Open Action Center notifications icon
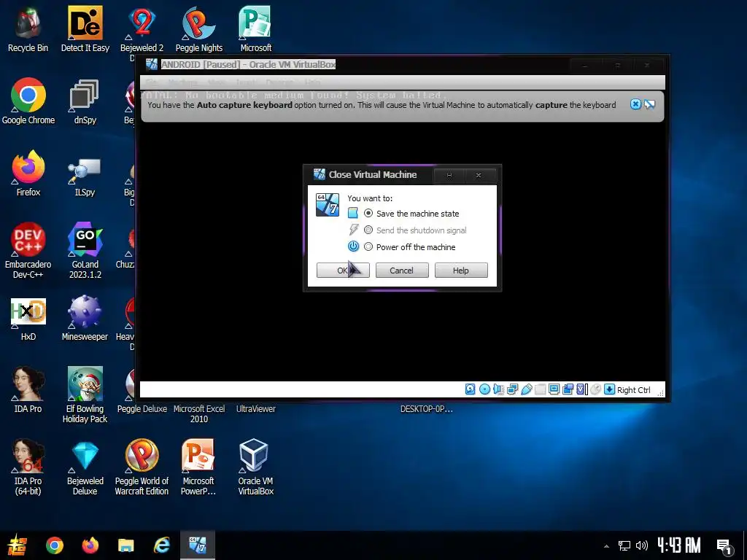The width and height of the screenshot is (747, 560). [724, 546]
